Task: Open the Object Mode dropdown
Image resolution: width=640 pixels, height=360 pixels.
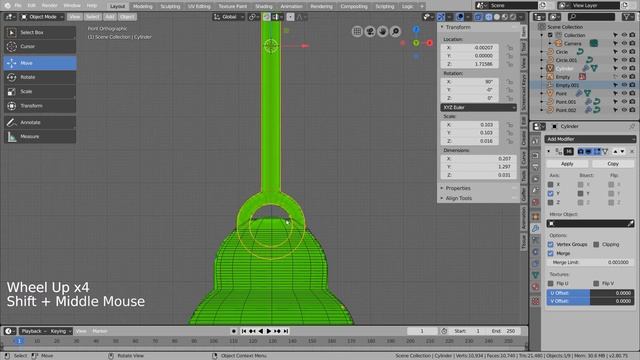Action: point(42,17)
